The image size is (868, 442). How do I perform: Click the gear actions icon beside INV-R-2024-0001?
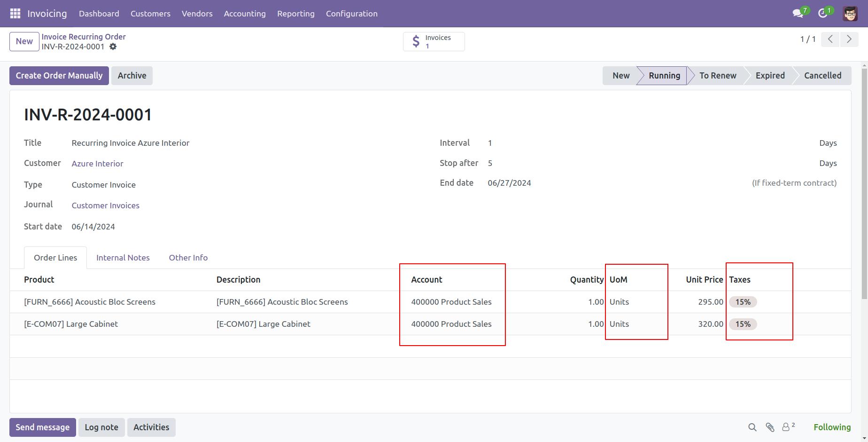(113, 47)
